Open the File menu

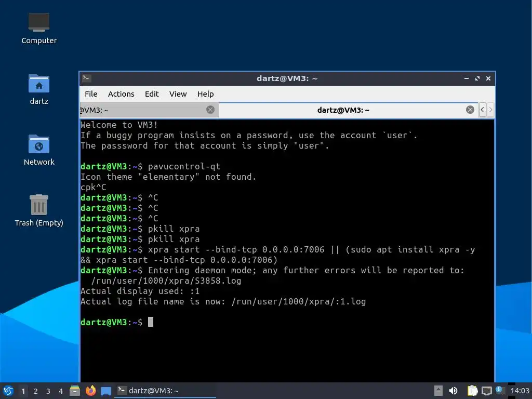pyautogui.click(x=91, y=94)
